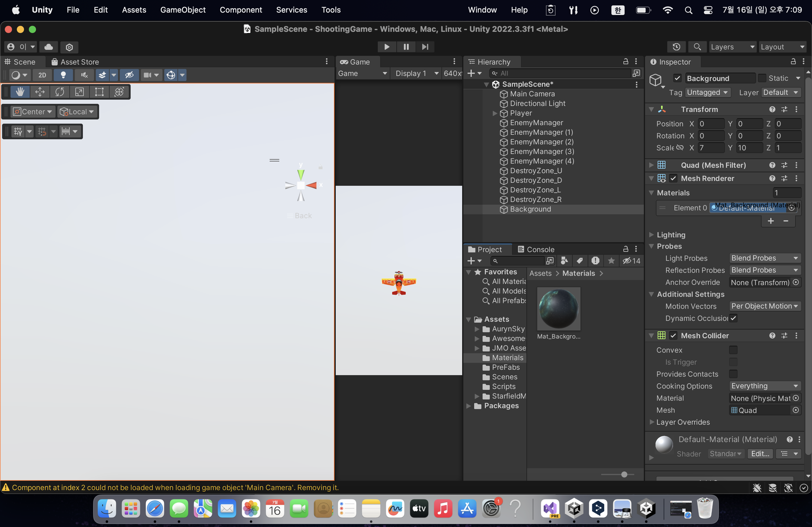Screen dimensions: 812x527
Task: Uncheck the Background object active checkbox
Action: 677,78
